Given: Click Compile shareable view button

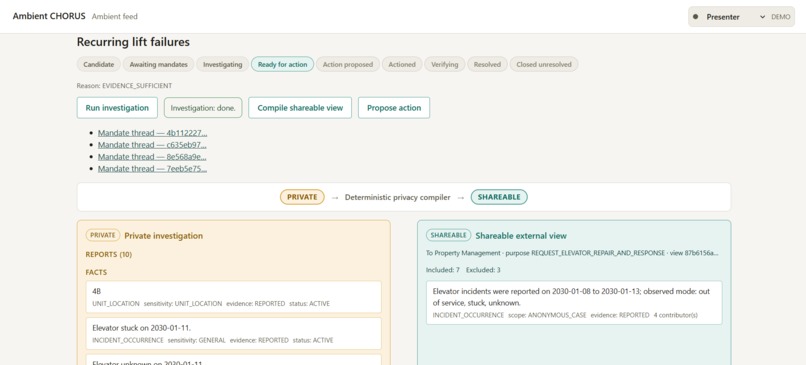Looking at the screenshot, I should (300, 108).
